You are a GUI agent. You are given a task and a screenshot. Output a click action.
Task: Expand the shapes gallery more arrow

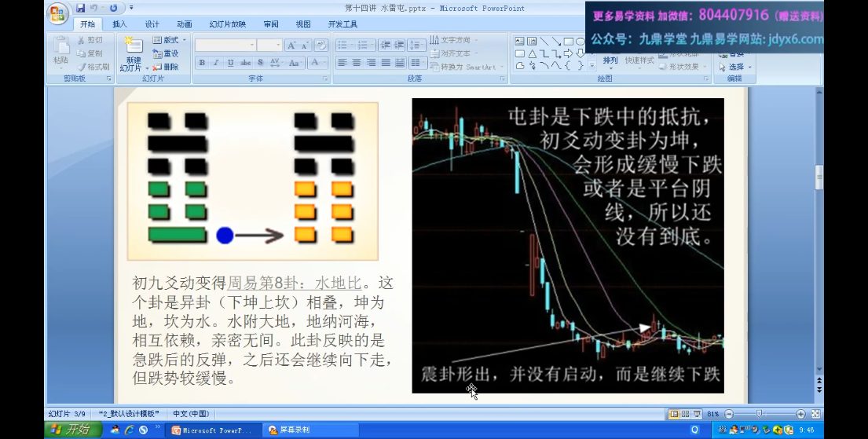[x=591, y=66]
